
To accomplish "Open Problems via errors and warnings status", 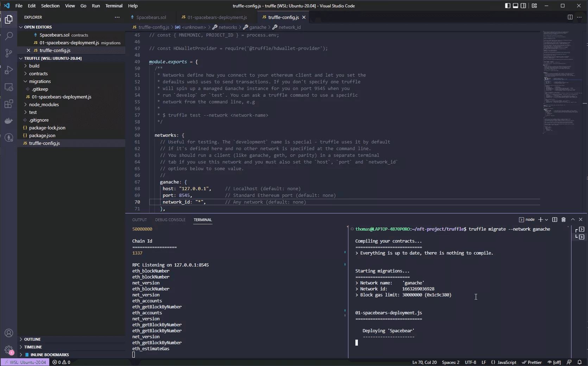I will click(x=61, y=362).
